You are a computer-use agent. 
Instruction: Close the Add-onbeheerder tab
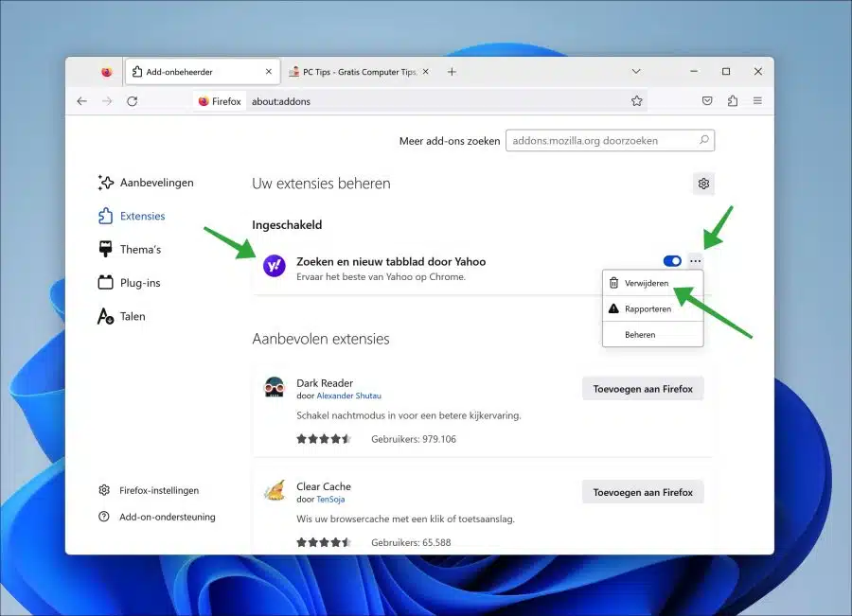click(269, 72)
